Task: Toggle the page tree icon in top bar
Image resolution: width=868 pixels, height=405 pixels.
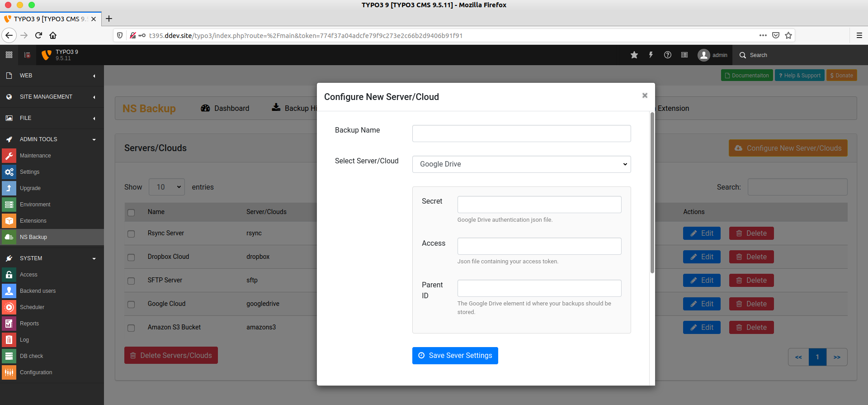Action: click(27, 55)
